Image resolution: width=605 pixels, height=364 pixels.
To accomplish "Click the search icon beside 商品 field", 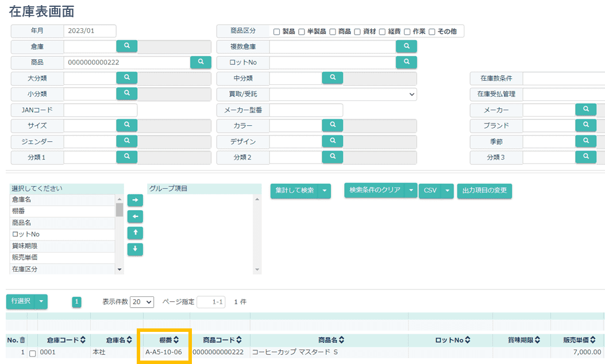I will 201,62.
